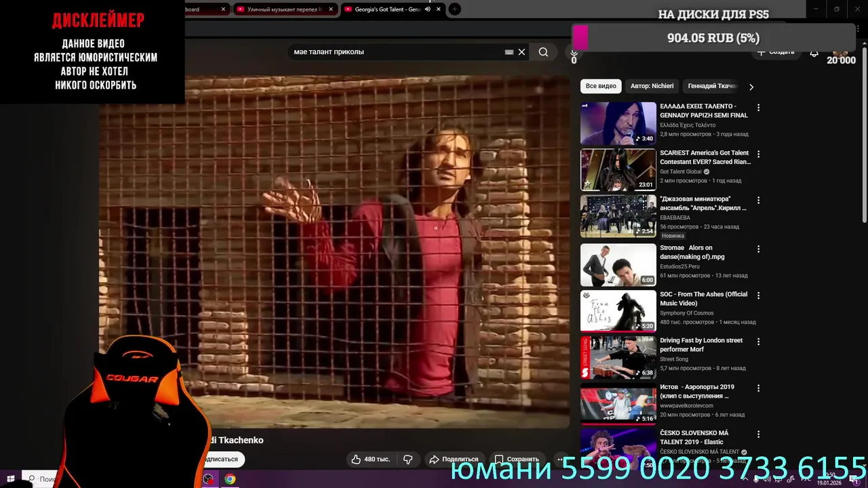Open the on-screen keyboard in search box
This screenshot has height=488, width=868.
[509, 52]
